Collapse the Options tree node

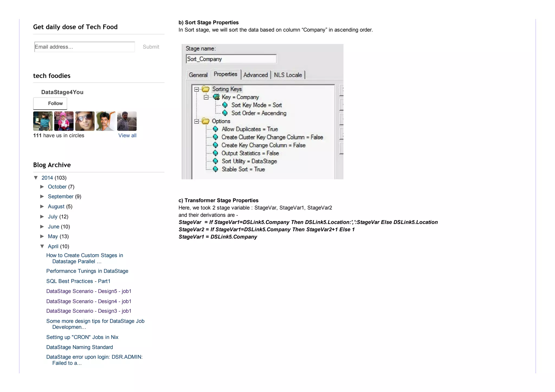click(196, 121)
